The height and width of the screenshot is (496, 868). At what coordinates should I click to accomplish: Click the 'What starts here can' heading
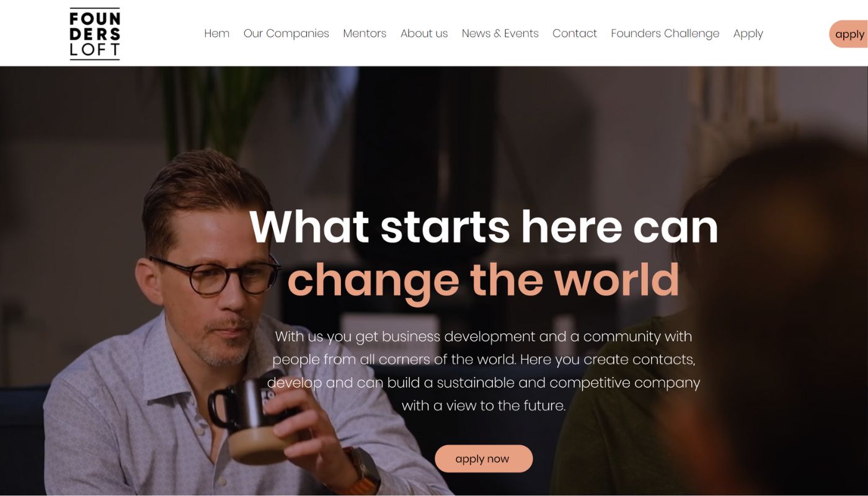click(x=484, y=227)
